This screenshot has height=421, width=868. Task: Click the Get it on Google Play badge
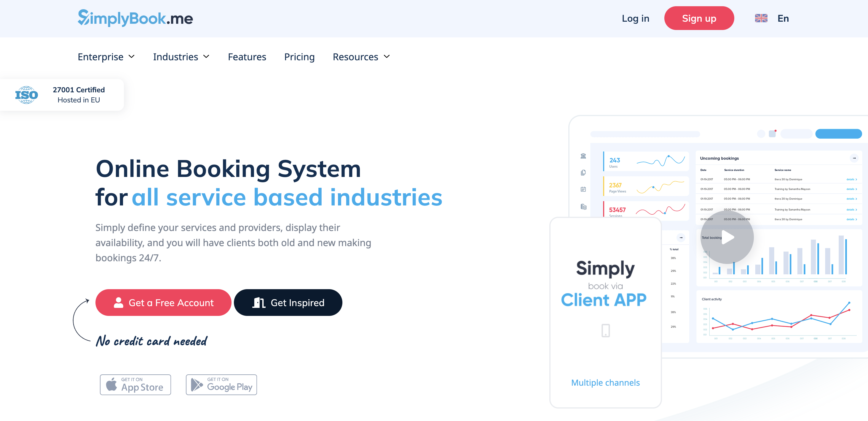click(221, 384)
